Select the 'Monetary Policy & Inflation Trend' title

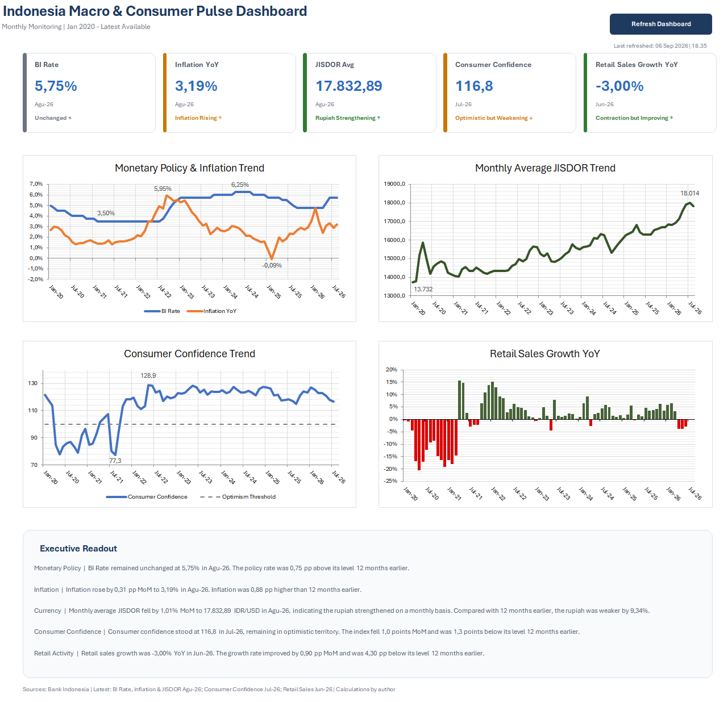click(x=189, y=168)
